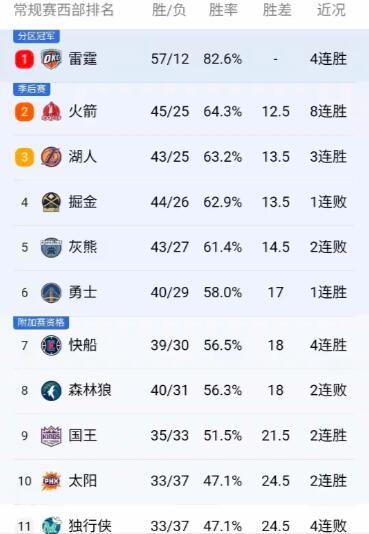
Task: Open the Thunder (雷霆) team logo
Action: point(51,59)
